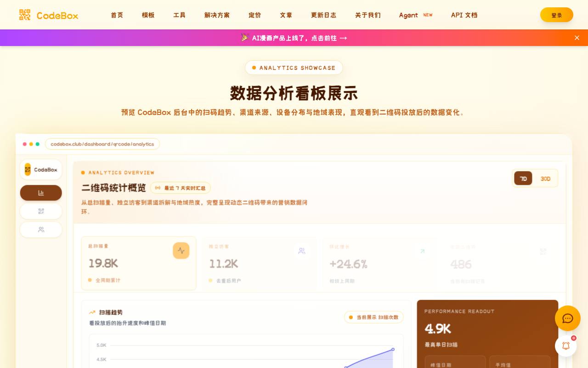Click the users icon on the 11.2K card
588x368 pixels.
coord(302,251)
